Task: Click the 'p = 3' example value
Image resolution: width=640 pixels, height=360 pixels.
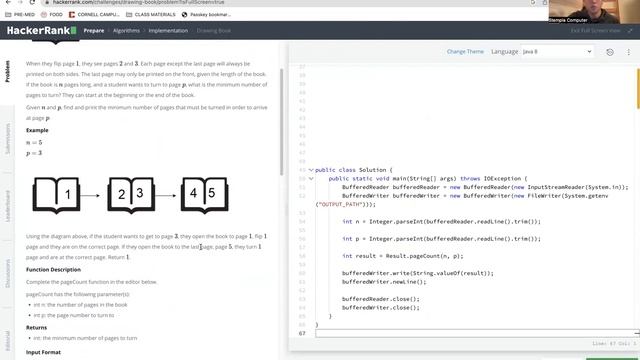Action: [x=34, y=153]
